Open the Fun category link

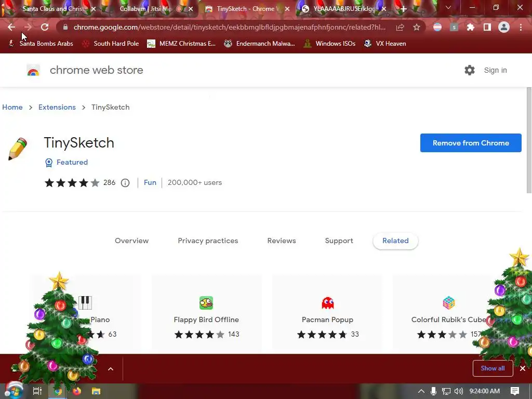click(150, 182)
